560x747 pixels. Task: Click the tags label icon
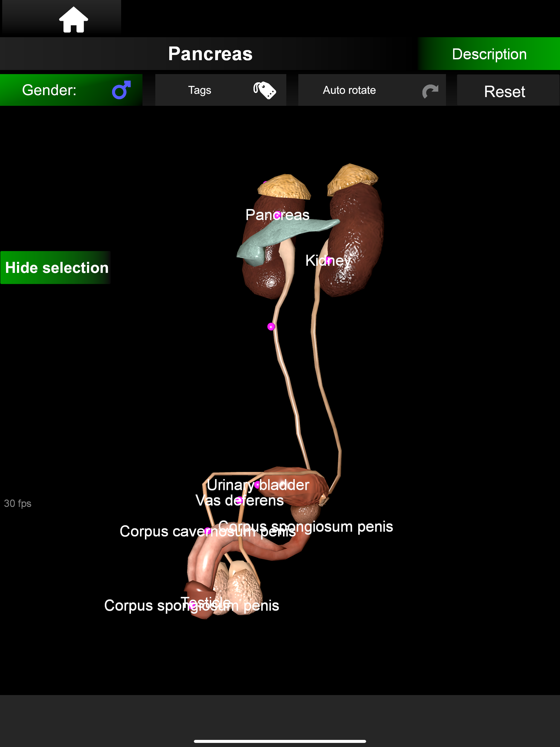coord(264,90)
